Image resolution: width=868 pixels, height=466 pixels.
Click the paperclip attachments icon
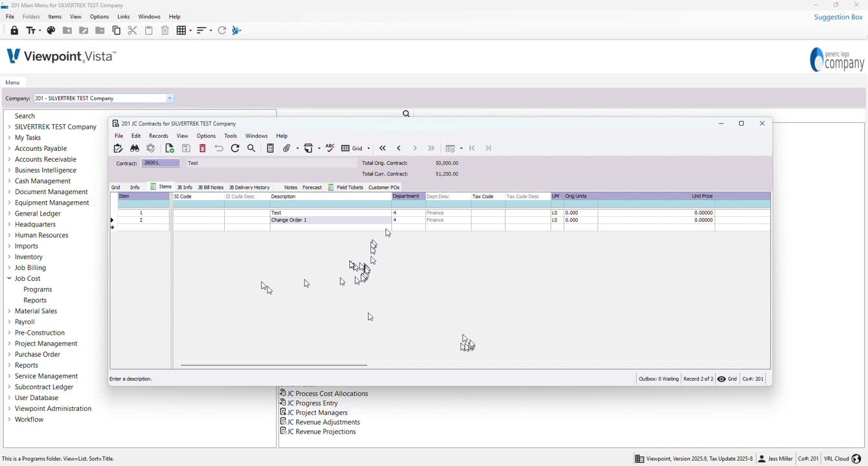287,148
